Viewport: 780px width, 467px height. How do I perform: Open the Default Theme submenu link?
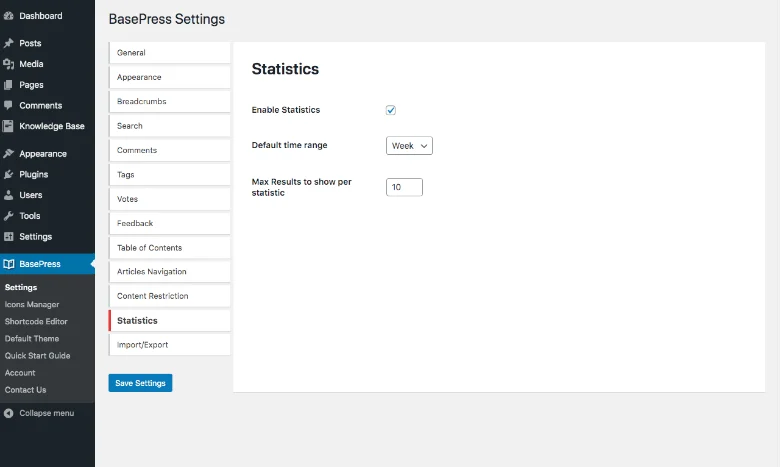32,339
